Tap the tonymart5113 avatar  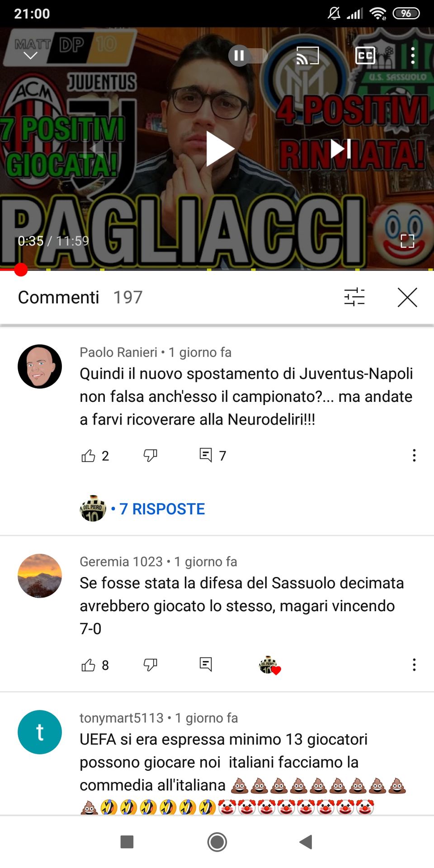pos(40,732)
